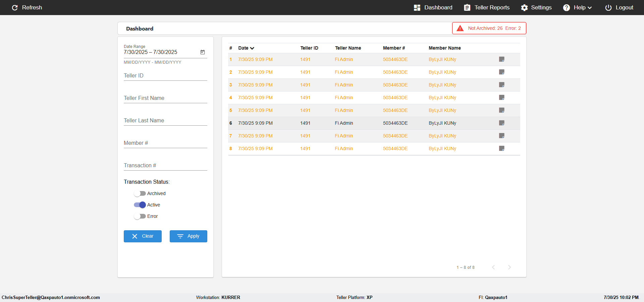The width and height of the screenshot is (644, 302).
Task: Open Teller Reports menu item
Action: [487, 7]
